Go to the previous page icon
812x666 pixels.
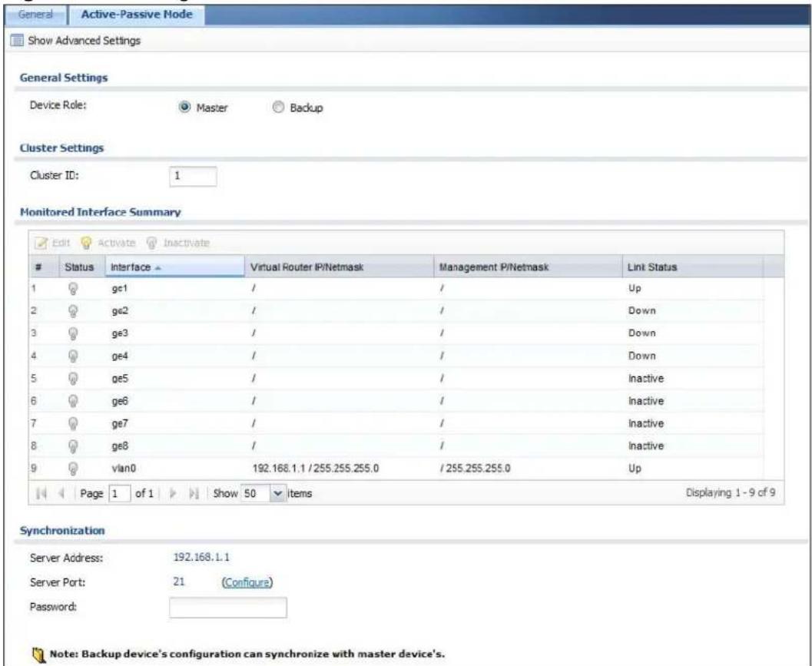tap(61, 493)
